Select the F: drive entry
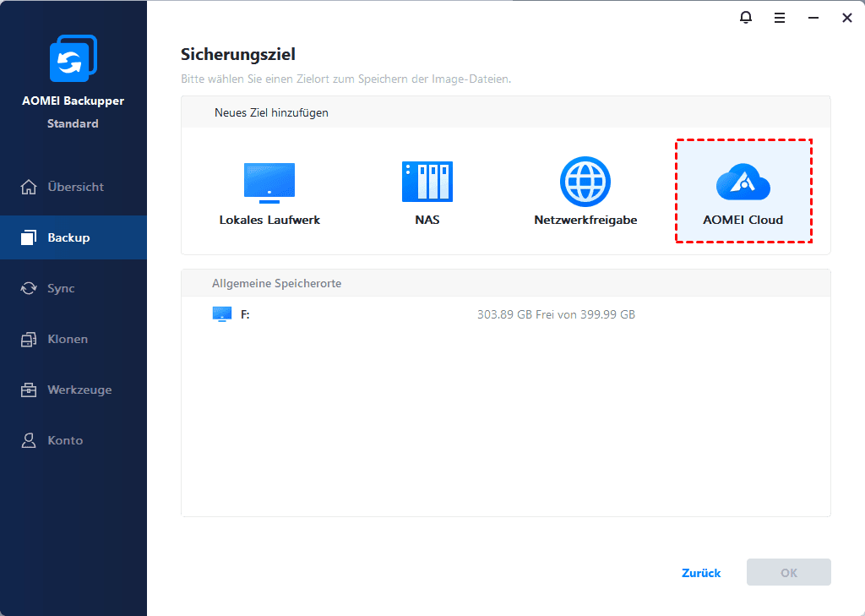The height and width of the screenshot is (616, 865). pos(505,314)
